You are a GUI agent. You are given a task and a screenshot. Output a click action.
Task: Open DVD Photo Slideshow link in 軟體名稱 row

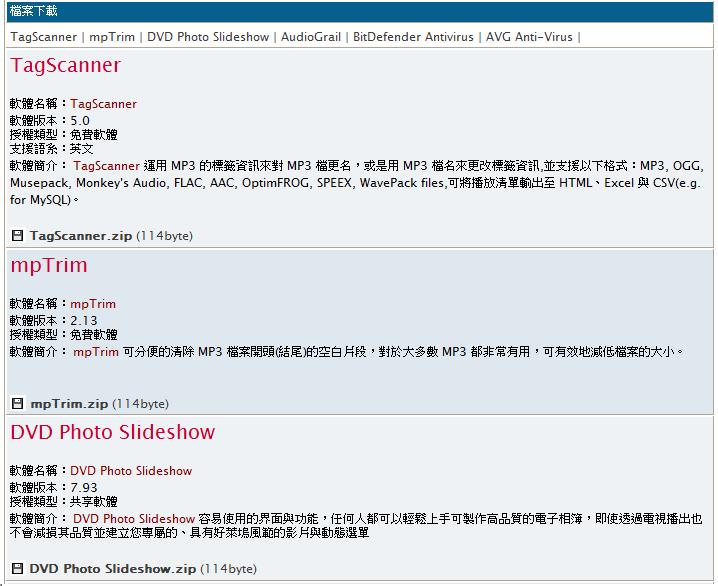pyautogui.click(x=131, y=471)
